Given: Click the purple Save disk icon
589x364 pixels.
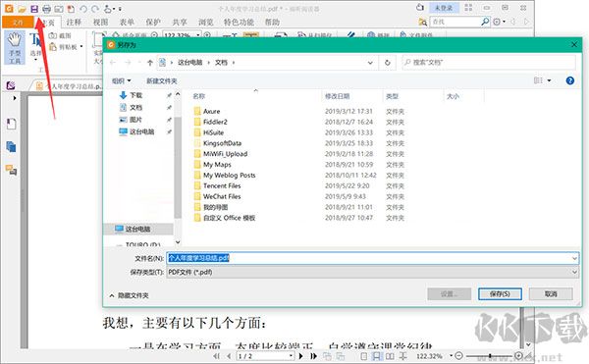Looking at the screenshot, I should pos(34,9).
